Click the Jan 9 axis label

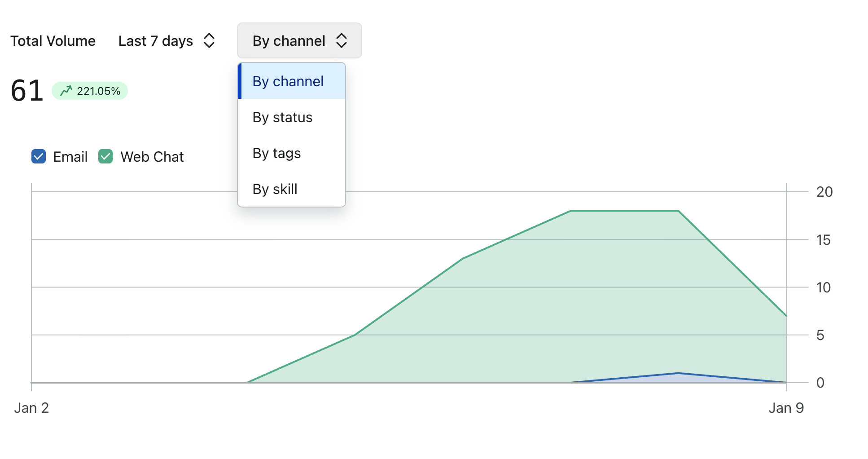(x=786, y=408)
